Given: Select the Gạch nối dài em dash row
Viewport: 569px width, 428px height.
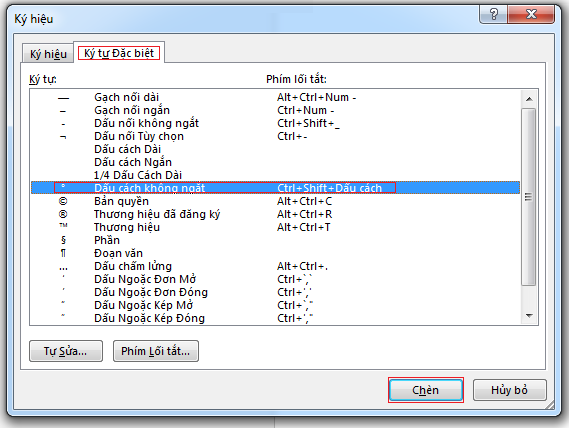Looking at the screenshot, I should click(x=275, y=97).
